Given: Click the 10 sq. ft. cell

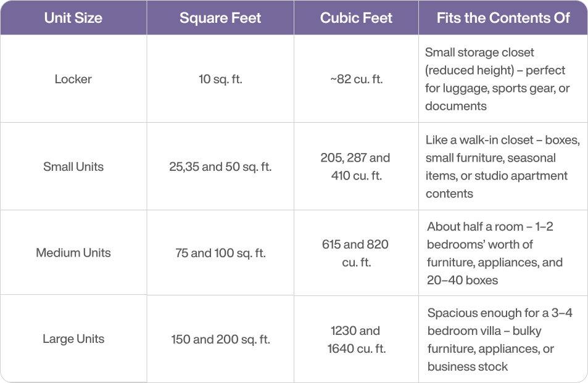Looking at the screenshot, I should pos(220,79).
